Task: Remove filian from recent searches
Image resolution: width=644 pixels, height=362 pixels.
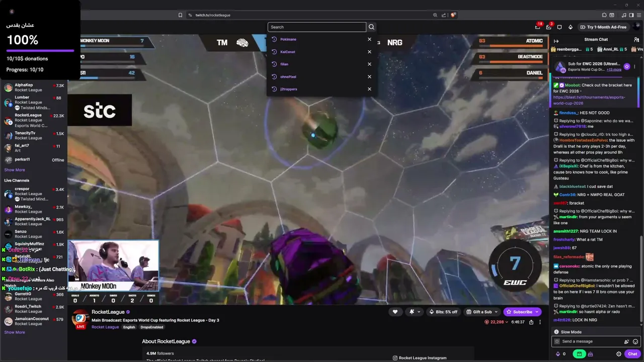Action: [369, 64]
